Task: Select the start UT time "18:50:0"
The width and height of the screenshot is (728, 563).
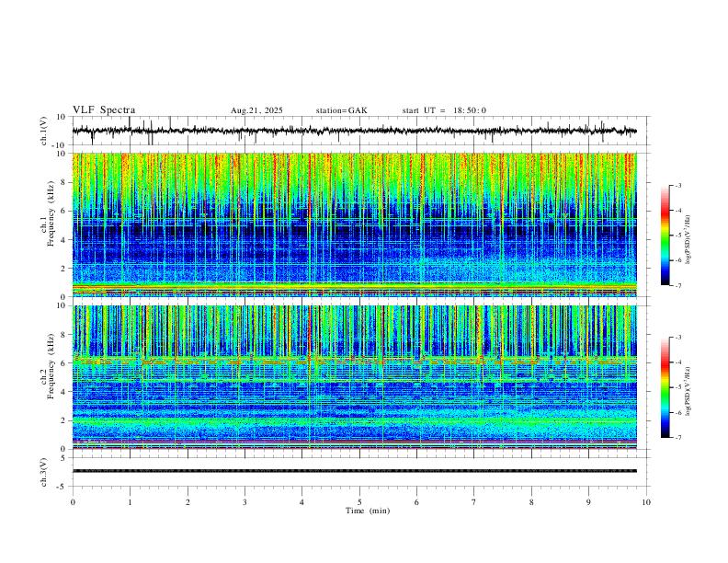Action: coord(470,110)
